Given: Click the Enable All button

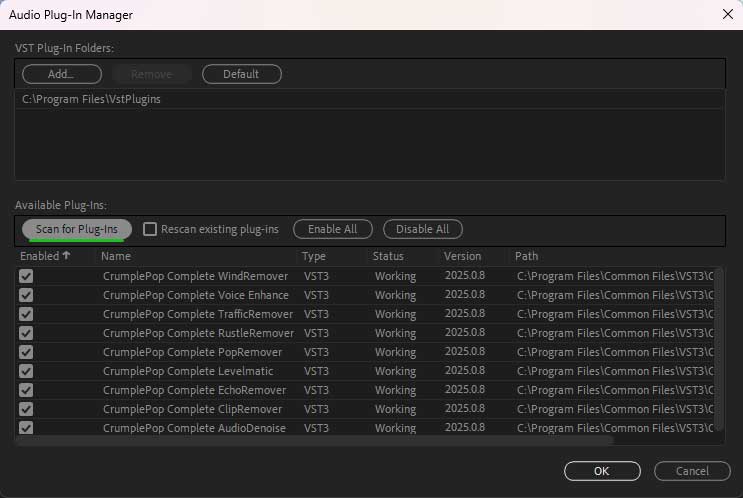Looking at the screenshot, I should click(332, 229).
